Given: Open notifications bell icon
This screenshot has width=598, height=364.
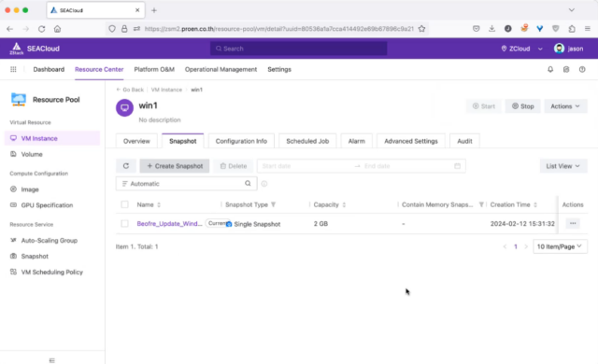Looking at the screenshot, I should coord(550,69).
